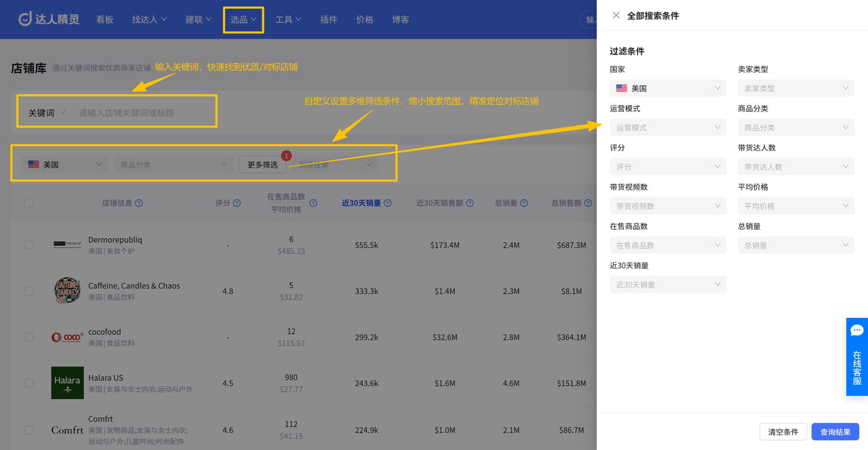The height and width of the screenshot is (450, 868).
Task: Open the 运营模式 dropdown in the filter panel
Action: point(668,127)
